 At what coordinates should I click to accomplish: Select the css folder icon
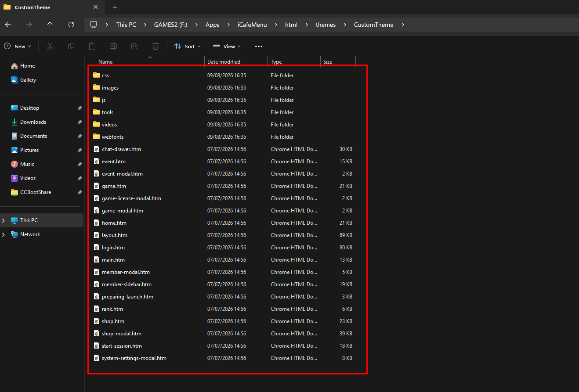[x=97, y=75]
